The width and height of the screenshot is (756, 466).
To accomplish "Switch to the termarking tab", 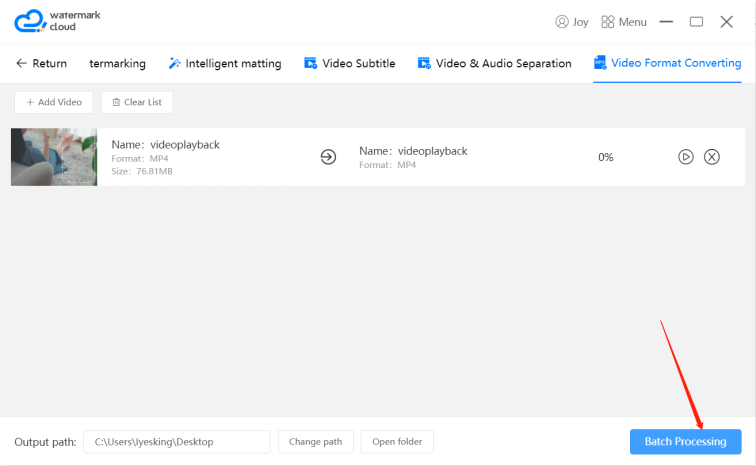I will coord(117,64).
